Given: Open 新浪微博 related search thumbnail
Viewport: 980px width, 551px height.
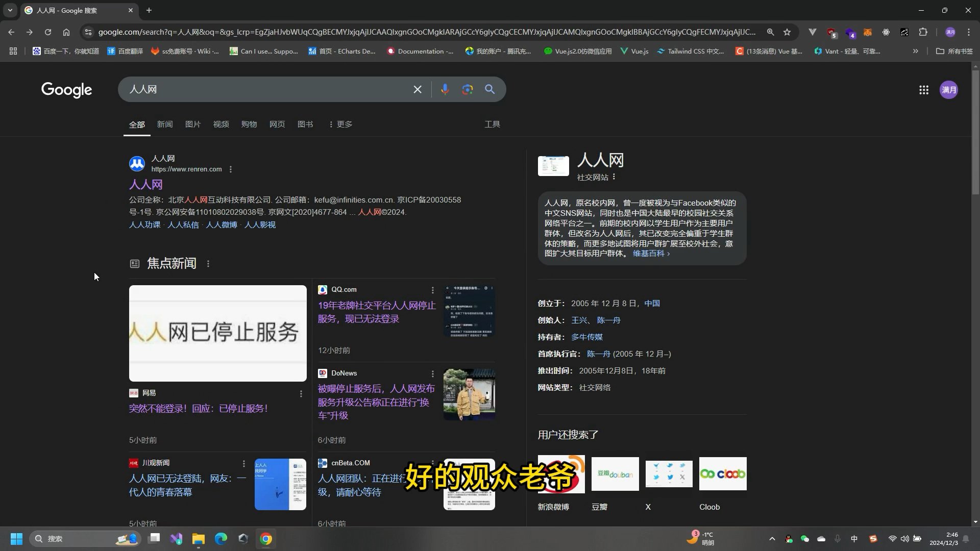Looking at the screenshot, I should click(x=561, y=474).
